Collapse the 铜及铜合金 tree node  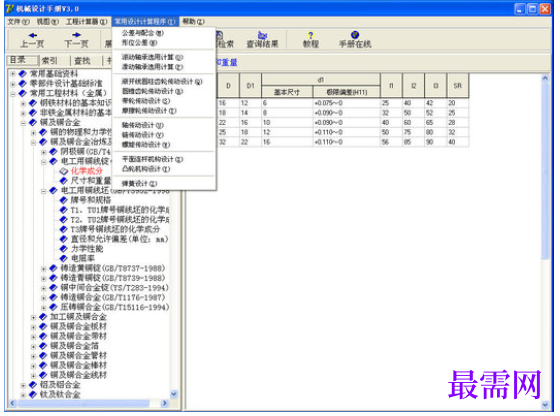(23, 123)
